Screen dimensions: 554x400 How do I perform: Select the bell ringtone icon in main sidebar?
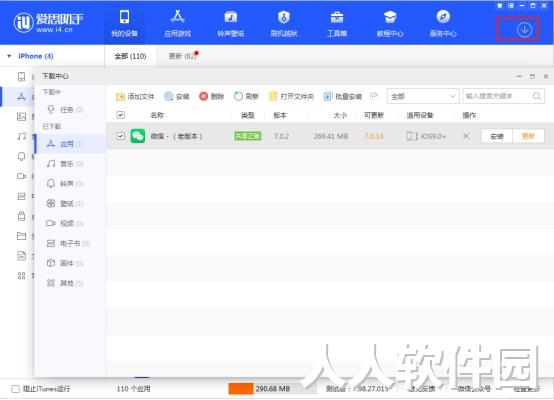click(22, 156)
